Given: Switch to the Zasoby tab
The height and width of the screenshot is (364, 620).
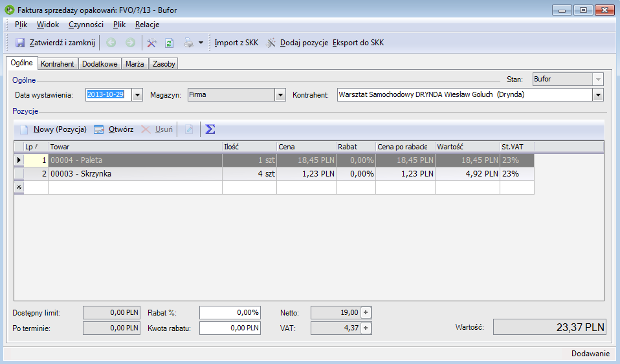Looking at the screenshot, I should click(x=164, y=63).
